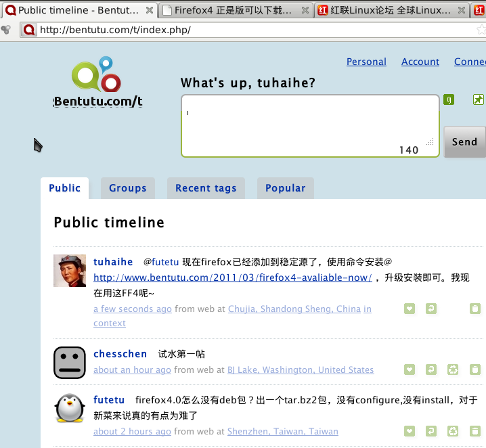Click the 'a few seconds ago' timestamp

(x=133, y=309)
